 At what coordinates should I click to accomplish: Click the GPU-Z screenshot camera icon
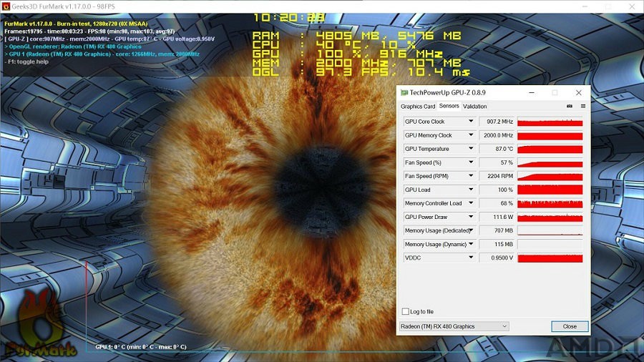570,107
